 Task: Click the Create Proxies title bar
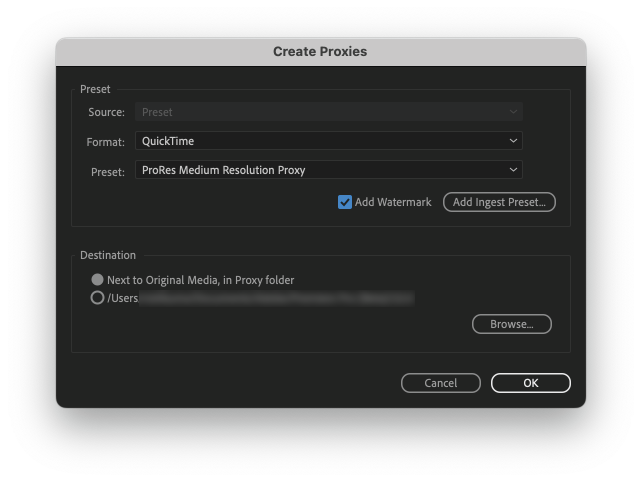click(320, 51)
